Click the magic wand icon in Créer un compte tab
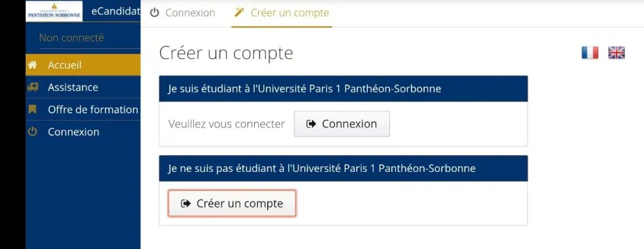This screenshot has width=644, height=249. (x=239, y=13)
